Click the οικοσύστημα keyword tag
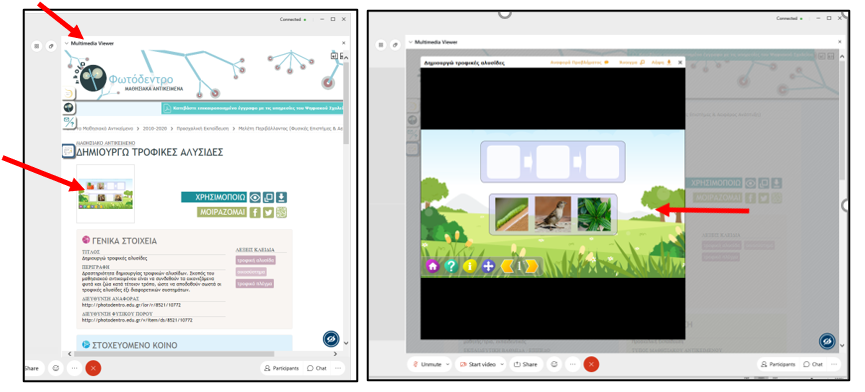 point(251,272)
